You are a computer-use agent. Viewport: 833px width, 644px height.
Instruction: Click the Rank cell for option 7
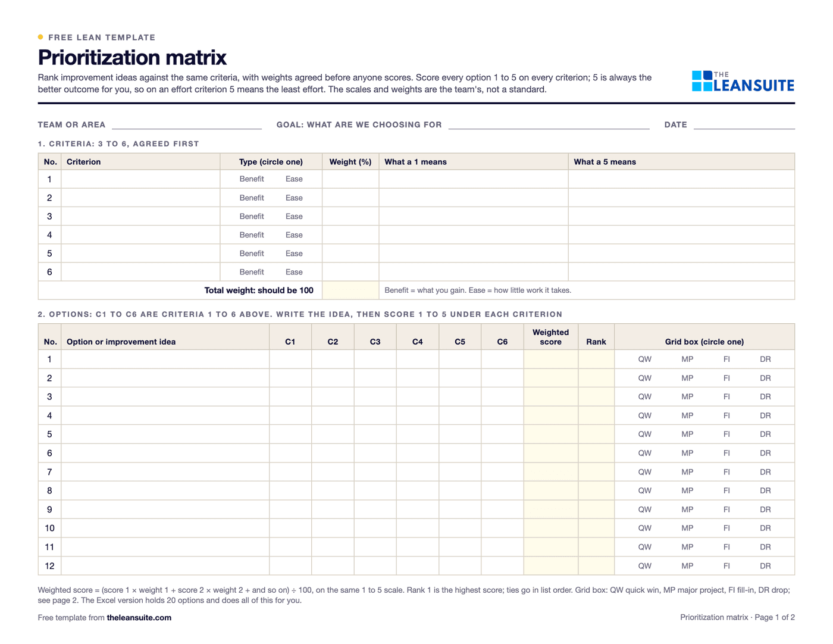coord(596,472)
